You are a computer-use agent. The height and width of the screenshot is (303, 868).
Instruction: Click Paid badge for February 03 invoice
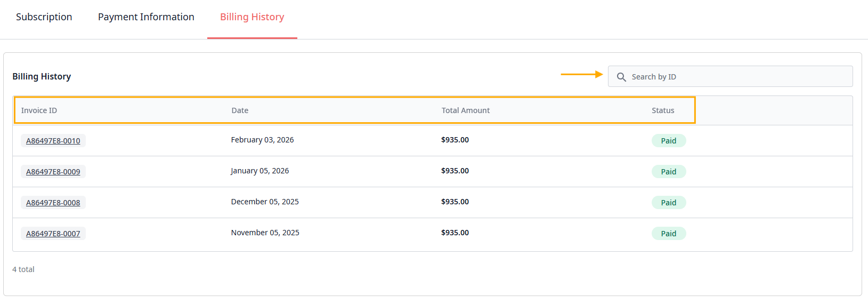pyautogui.click(x=668, y=141)
